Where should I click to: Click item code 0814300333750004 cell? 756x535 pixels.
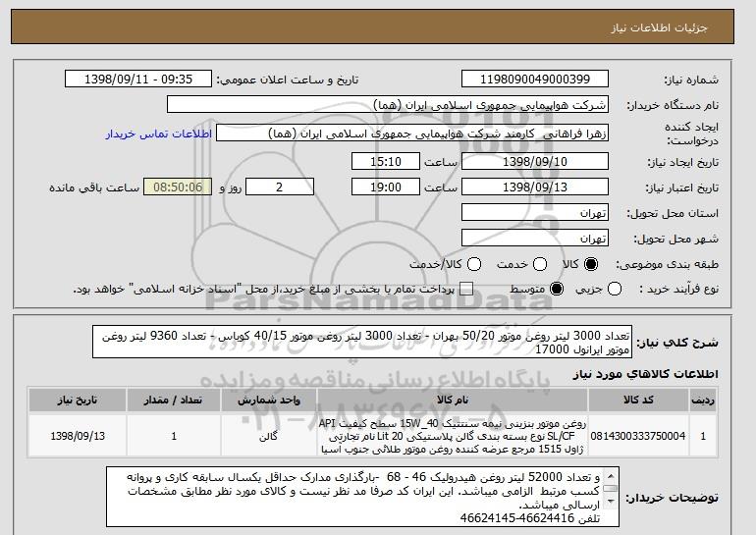[638, 436]
